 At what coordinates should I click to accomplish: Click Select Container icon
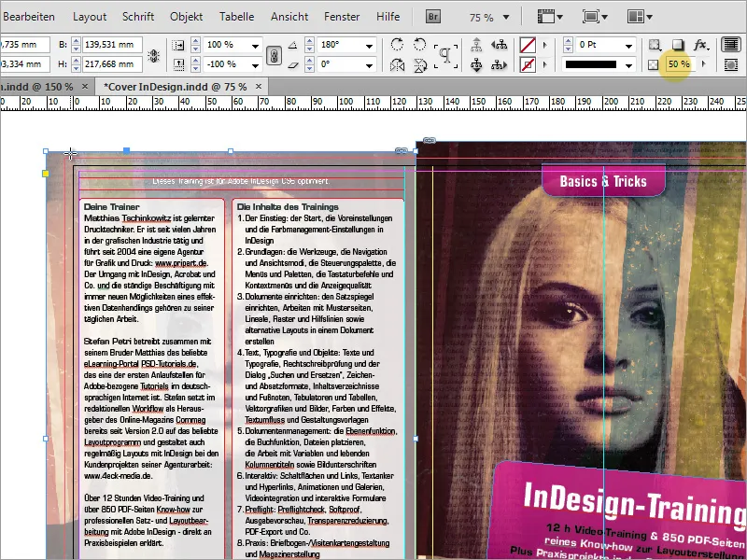(x=476, y=45)
